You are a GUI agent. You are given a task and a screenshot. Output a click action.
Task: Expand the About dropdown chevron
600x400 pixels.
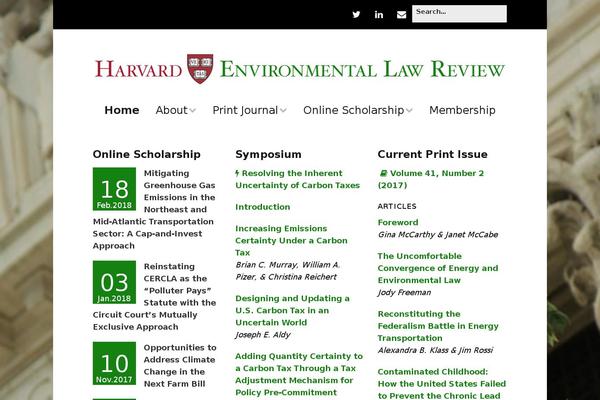point(192,111)
